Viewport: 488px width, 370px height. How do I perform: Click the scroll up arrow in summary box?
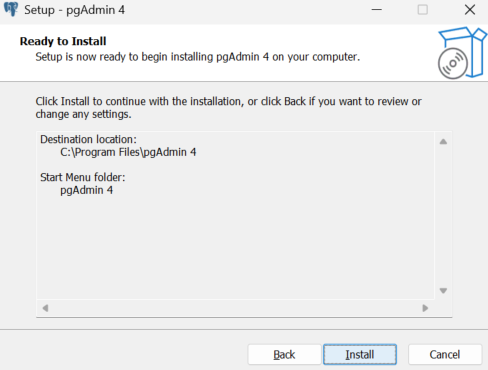click(x=443, y=142)
